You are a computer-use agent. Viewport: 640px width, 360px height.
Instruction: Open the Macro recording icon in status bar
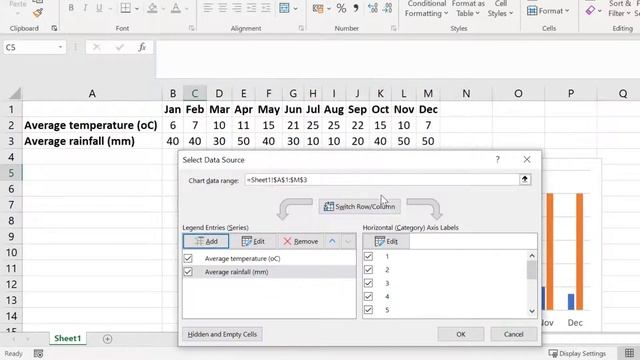coord(38,353)
